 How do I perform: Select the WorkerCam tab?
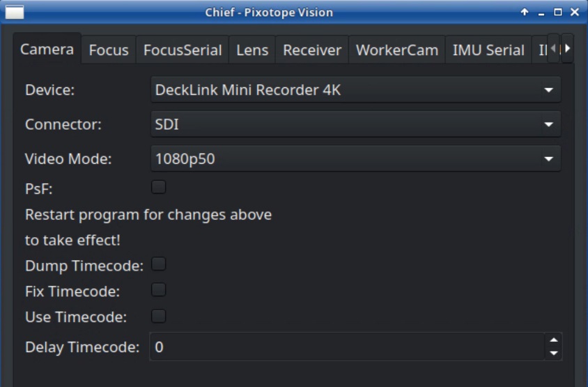[397, 50]
